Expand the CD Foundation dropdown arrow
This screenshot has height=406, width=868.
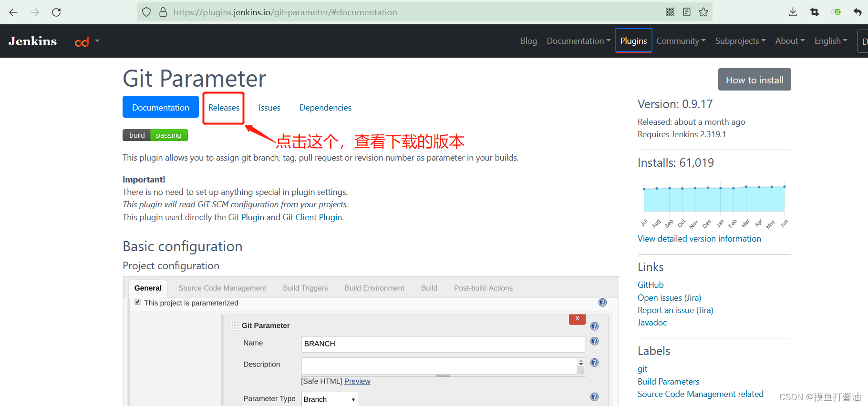(97, 41)
